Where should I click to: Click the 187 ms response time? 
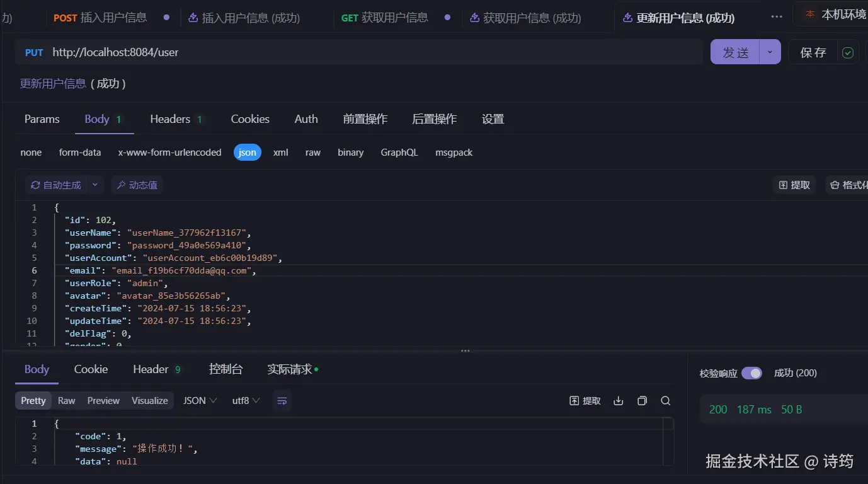coord(754,410)
